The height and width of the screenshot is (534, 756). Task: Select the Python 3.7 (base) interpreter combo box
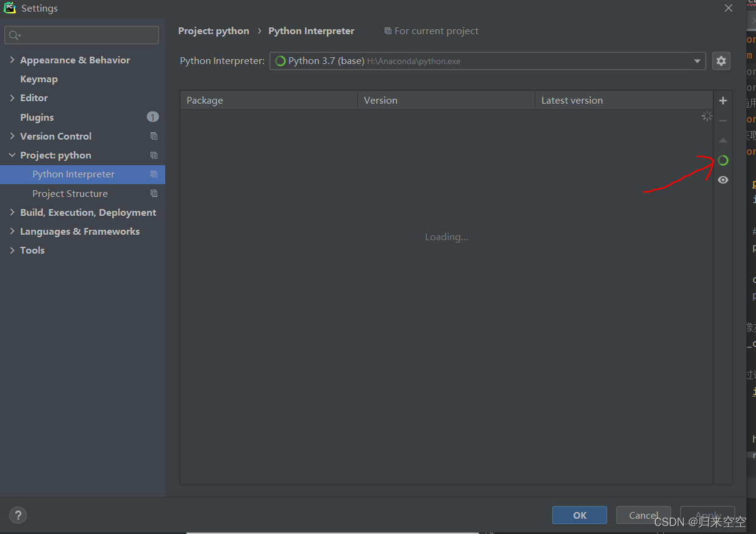point(488,61)
